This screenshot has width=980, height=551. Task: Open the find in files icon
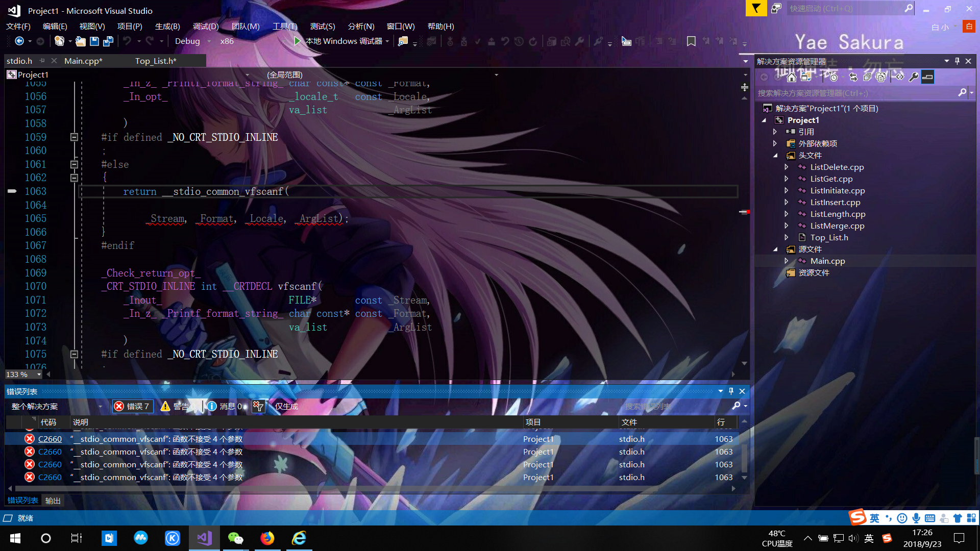[403, 41]
